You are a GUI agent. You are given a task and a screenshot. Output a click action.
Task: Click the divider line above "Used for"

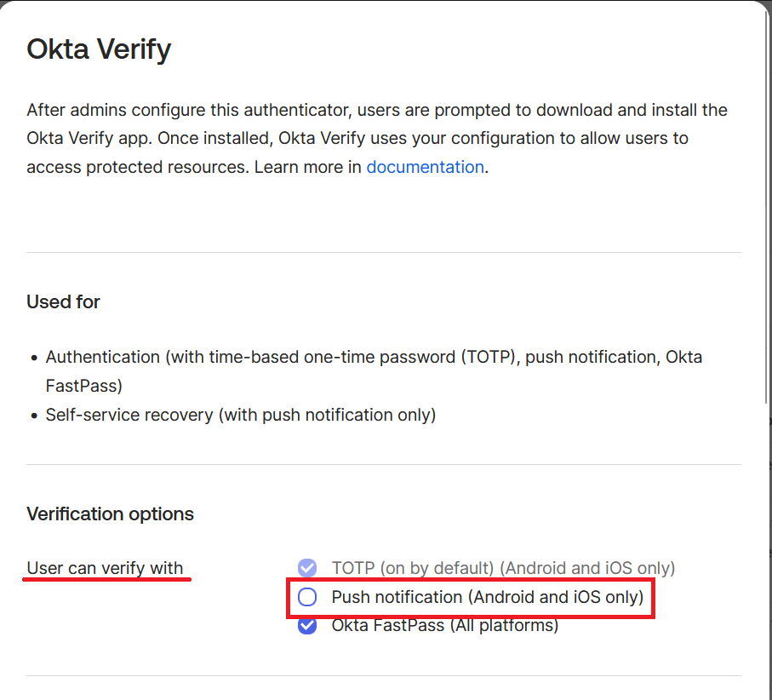[383, 252]
